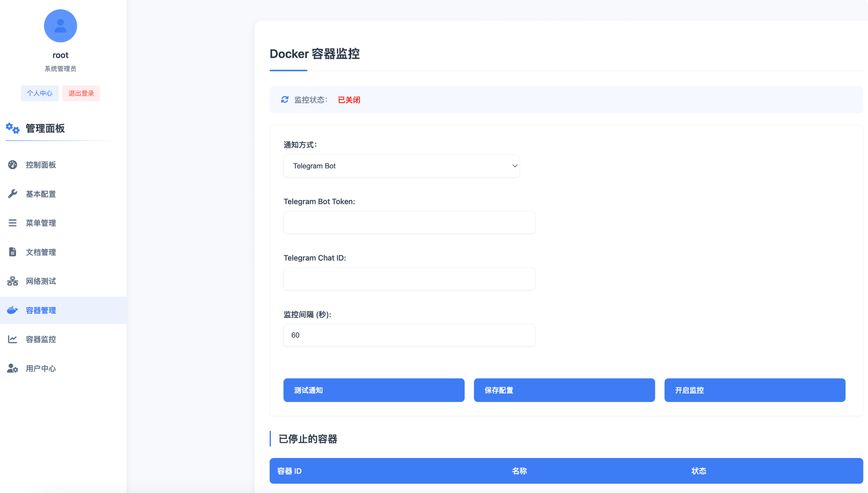Image resolution: width=868 pixels, height=493 pixels.
Task: Click the dashboard gauge icon
Action: tap(12, 165)
